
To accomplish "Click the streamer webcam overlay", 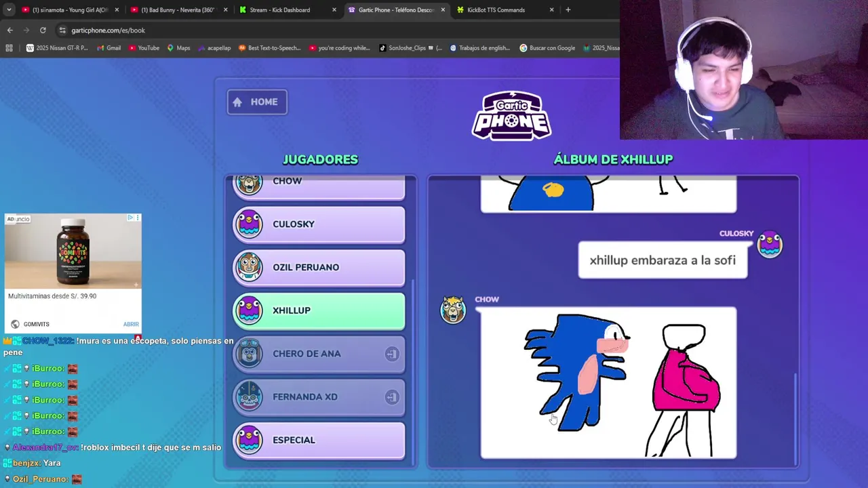I will [x=743, y=70].
